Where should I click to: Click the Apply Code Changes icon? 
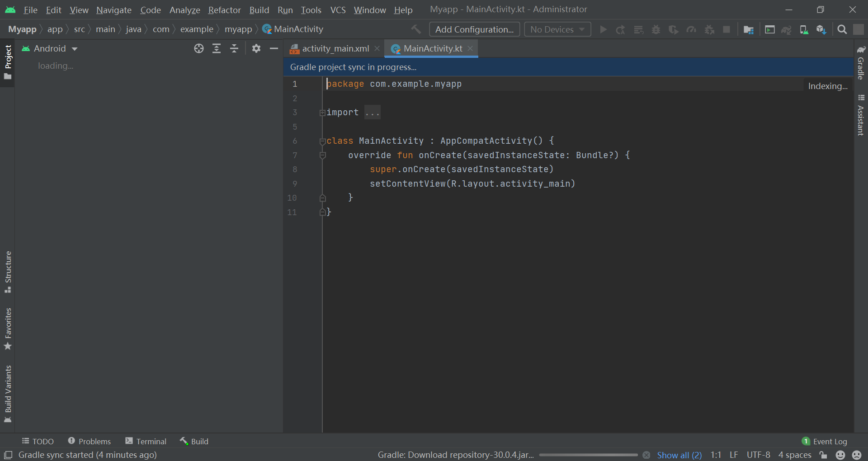click(638, 29)
